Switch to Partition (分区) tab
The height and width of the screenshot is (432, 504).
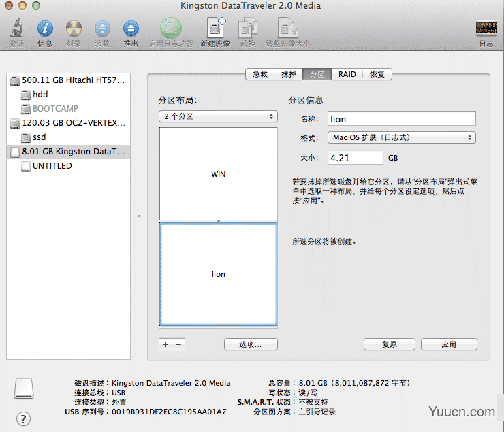pyautogui.click(x=317, y=74)
